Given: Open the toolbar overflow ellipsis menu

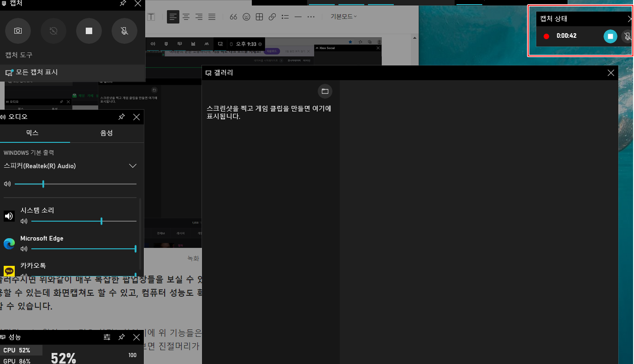Looking at the screenshot, I should (x=310, y=17).
